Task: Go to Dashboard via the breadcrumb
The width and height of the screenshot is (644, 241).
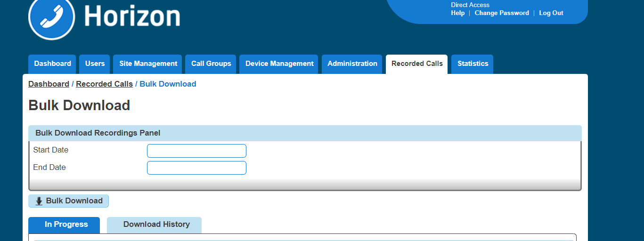Action: pos(49,84)
